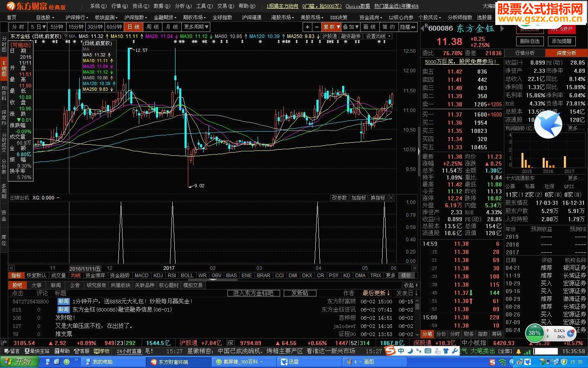Click the Sogou input method S icon
This screenshot has width=588, height=368.
point(390,351)
